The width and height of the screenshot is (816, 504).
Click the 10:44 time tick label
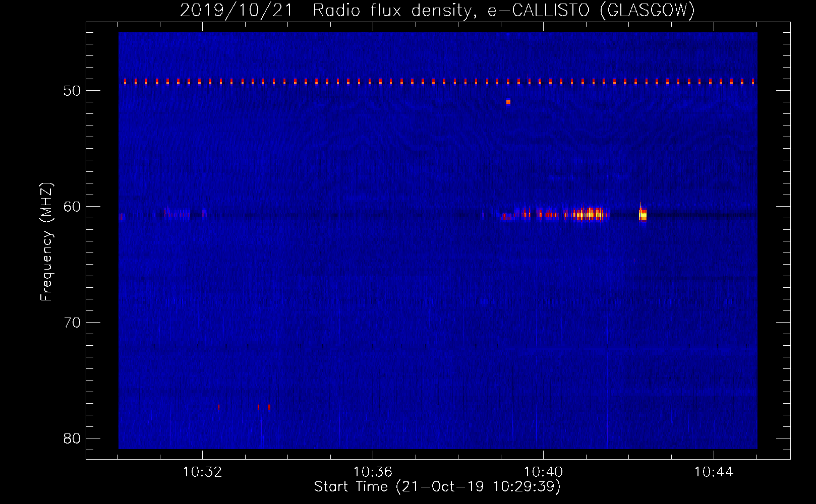click(x=714, y=472)
